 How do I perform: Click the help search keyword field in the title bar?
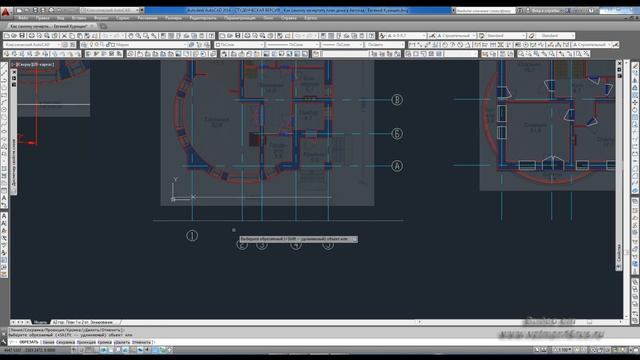coord(485,10)
